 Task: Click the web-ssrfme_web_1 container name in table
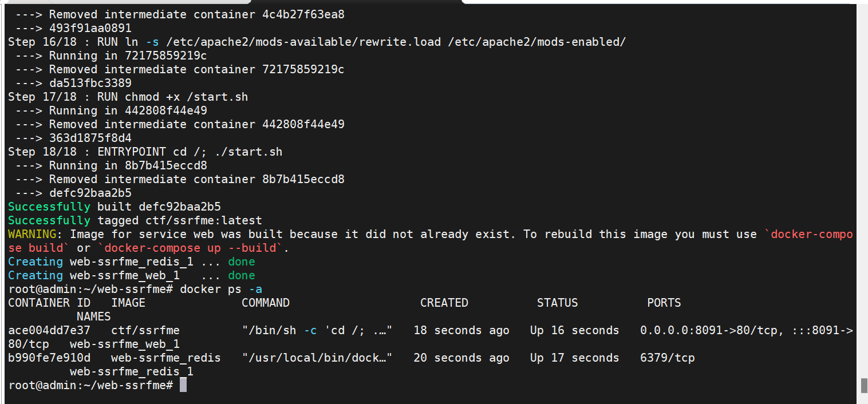(124, 344)
